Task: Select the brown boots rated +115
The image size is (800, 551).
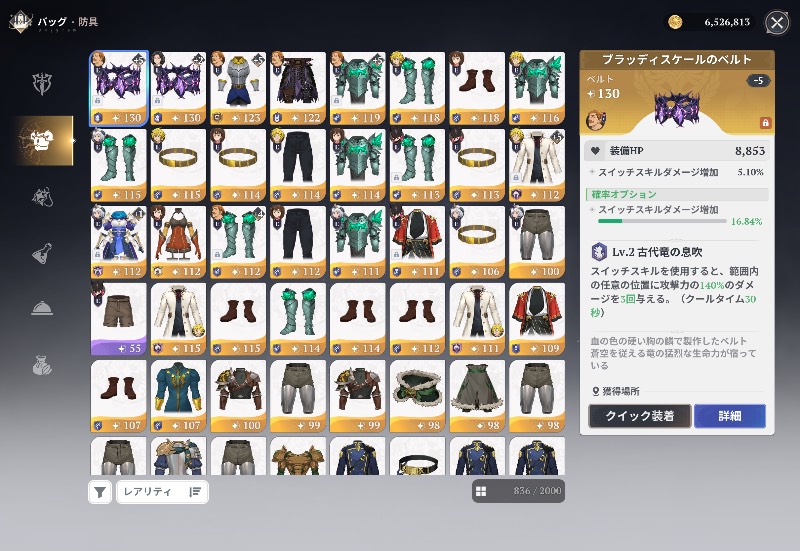Action: pos(238,319)
